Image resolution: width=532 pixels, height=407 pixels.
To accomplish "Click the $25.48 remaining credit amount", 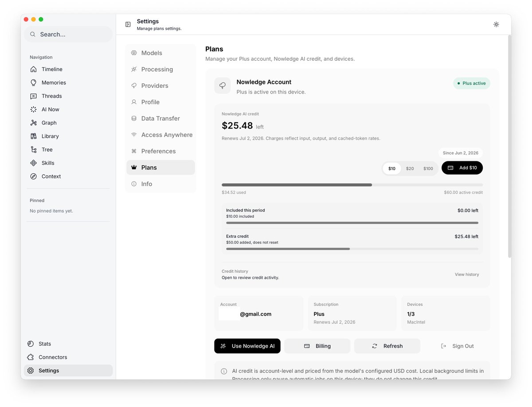I will (x=237, y=125).
